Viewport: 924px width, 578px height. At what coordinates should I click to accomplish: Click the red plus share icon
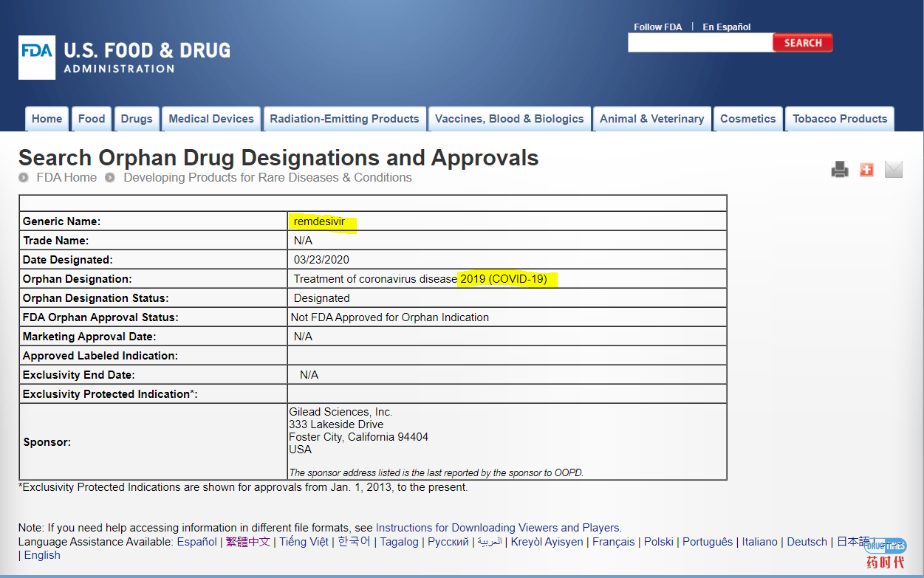866,170
